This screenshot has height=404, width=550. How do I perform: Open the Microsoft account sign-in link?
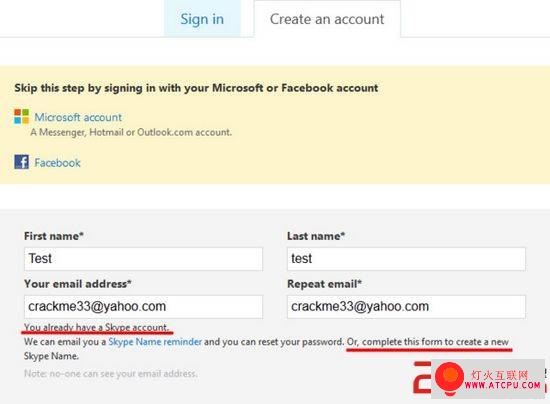coord(78,117)
